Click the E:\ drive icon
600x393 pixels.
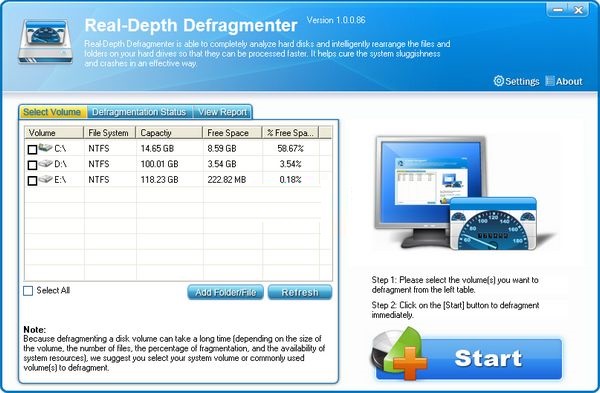(46, 179)
